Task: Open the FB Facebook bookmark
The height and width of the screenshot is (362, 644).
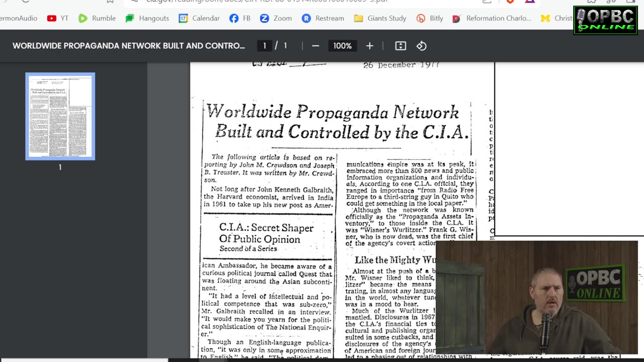Action: [x=240, y=18]
